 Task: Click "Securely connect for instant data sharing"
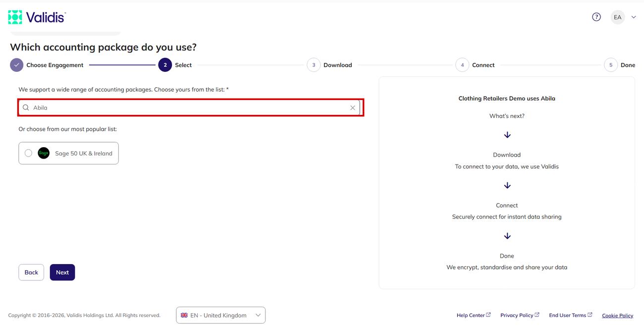507,217
